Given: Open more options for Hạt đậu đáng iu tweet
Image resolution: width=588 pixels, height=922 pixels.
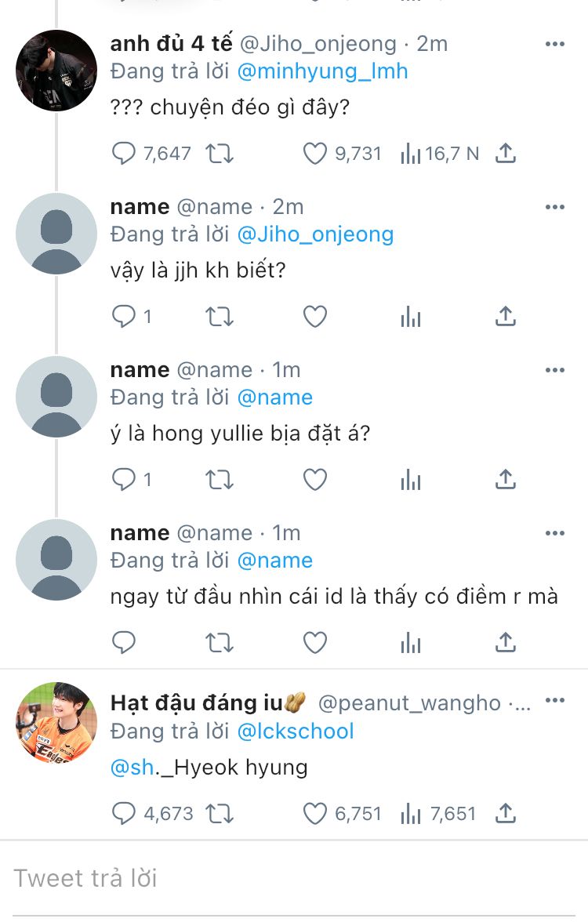Looking at the screenshot, I should point(554,700).
